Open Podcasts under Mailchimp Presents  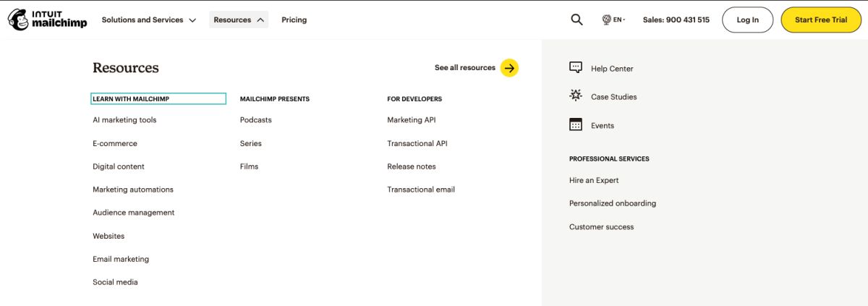(x=255, y=120)
